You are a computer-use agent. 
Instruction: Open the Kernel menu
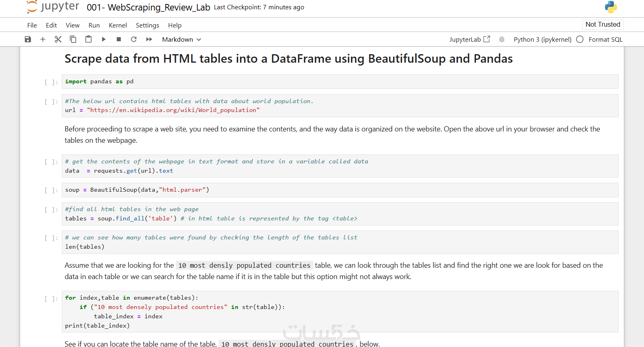(118, 25)
